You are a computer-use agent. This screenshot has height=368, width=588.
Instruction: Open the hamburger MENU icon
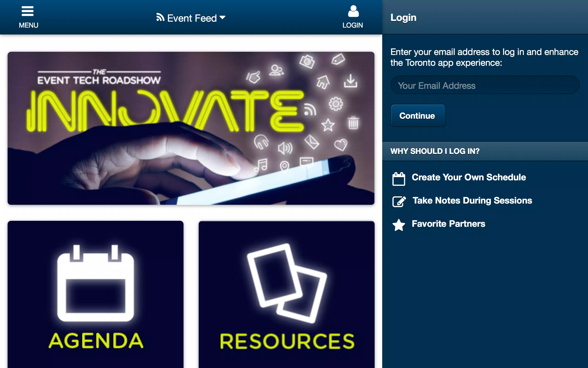(28, 11)
